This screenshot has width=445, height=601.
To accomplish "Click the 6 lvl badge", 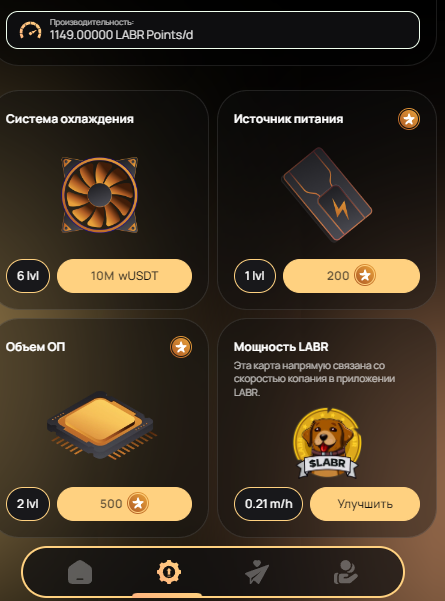I will (x=28, y=276).
